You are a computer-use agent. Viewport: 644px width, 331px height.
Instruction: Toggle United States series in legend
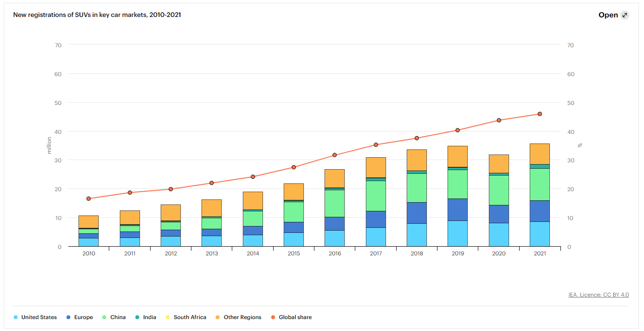[x=35, y=317]
